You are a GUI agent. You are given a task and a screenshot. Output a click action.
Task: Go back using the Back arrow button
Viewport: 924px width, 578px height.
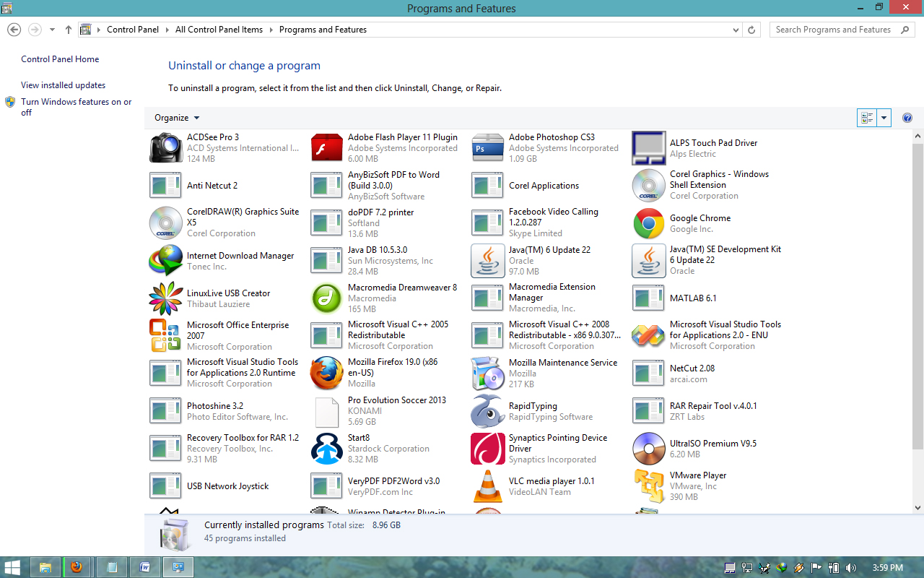(x=14, y=30)
